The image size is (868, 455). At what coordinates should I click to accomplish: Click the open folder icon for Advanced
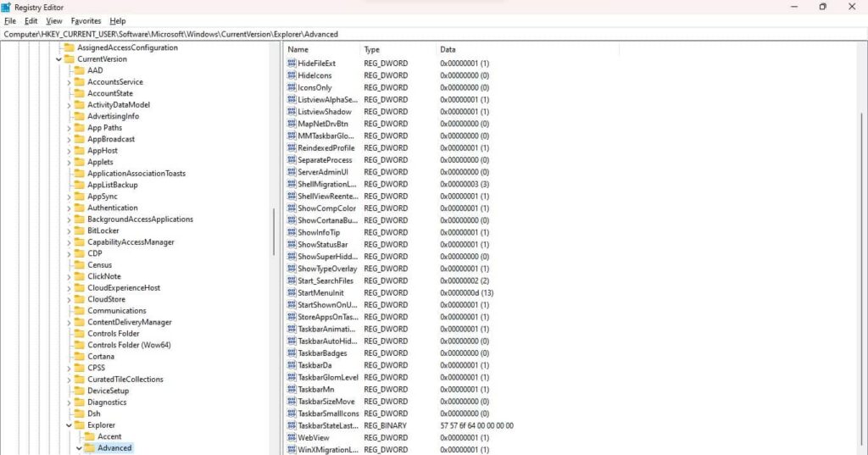[x=89, y=448]
